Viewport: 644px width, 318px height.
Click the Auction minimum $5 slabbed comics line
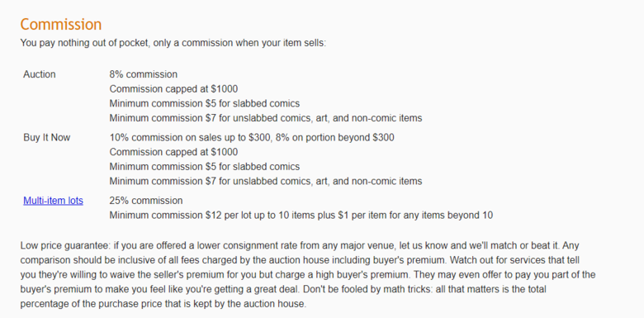click(x=205, y=103)
